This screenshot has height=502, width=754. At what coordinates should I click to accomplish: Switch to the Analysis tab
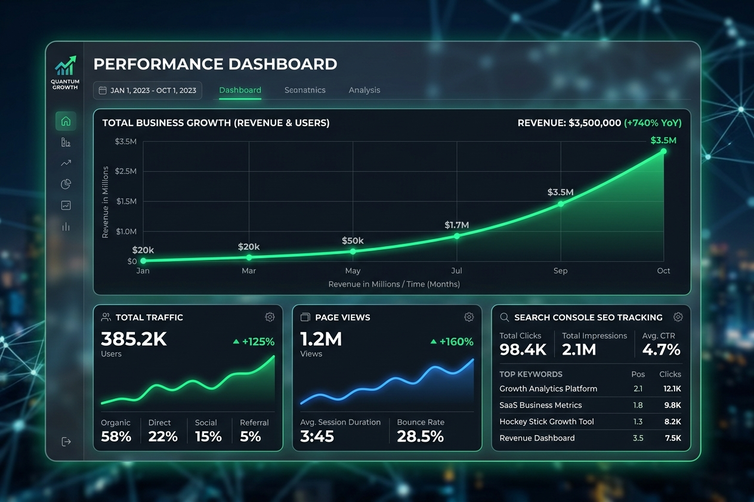pyautogui.click(x=364, y=90)
